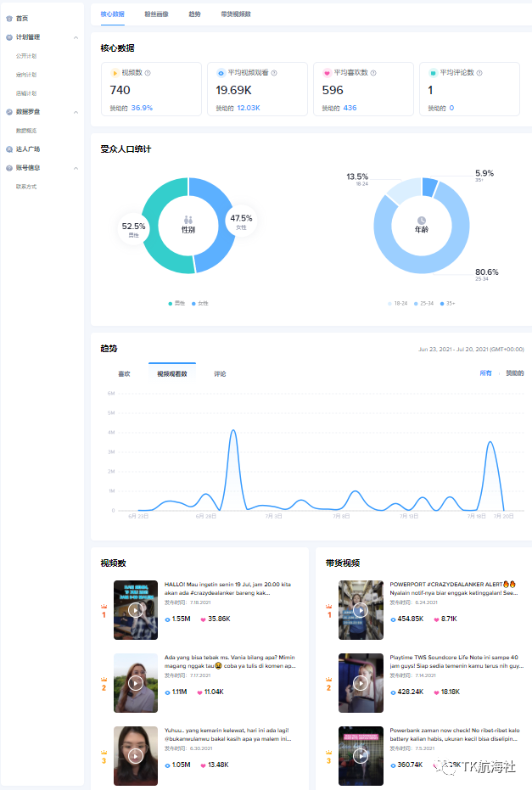Click the sponsored 36.9% value

(x=142, y=108)
